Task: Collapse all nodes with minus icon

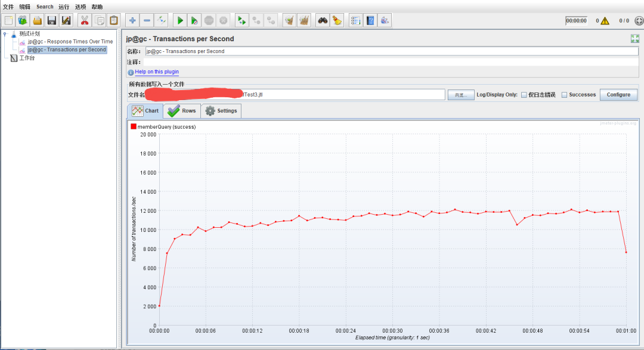Action: [x=147, y=20]
